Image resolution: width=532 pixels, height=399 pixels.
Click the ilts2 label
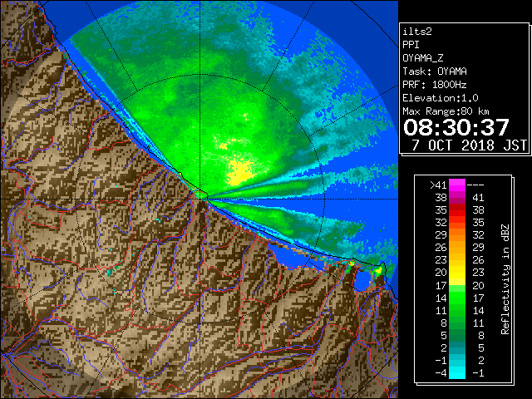coord(417,32)
